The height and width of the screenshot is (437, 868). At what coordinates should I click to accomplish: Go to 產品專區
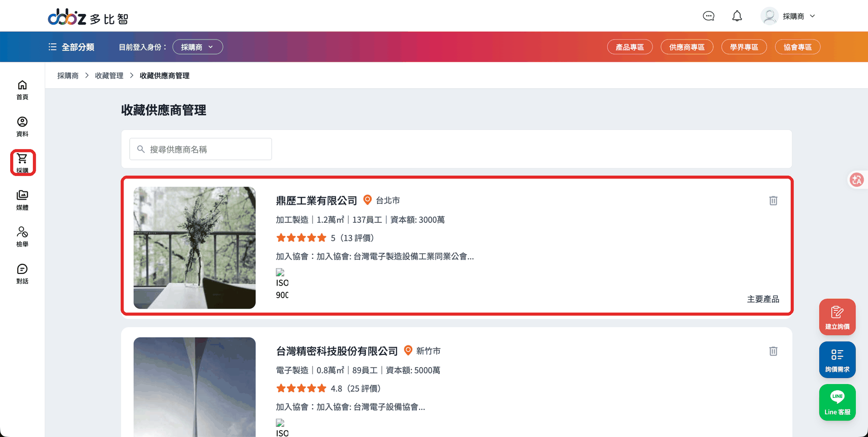click(x=630, y=47)
